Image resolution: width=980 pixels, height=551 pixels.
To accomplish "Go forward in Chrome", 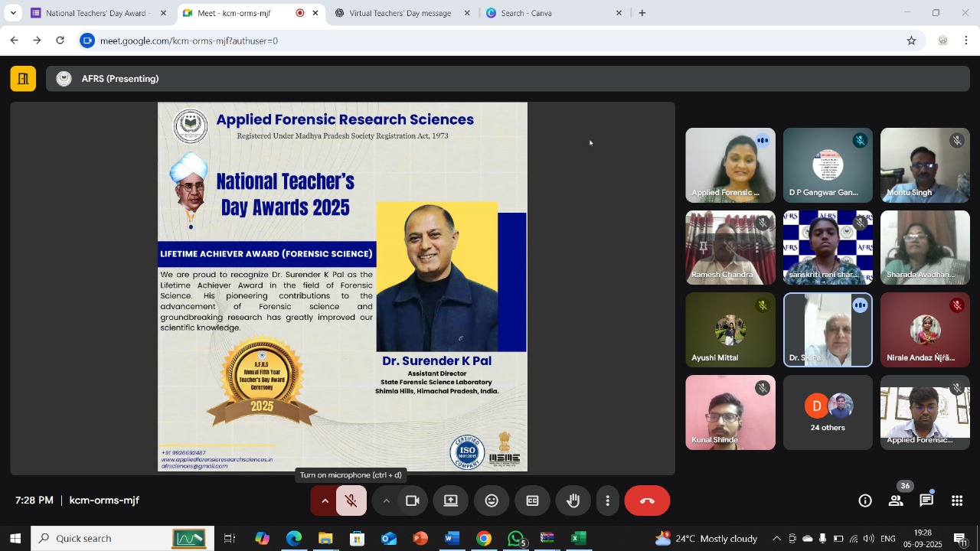I will point(37,41).
